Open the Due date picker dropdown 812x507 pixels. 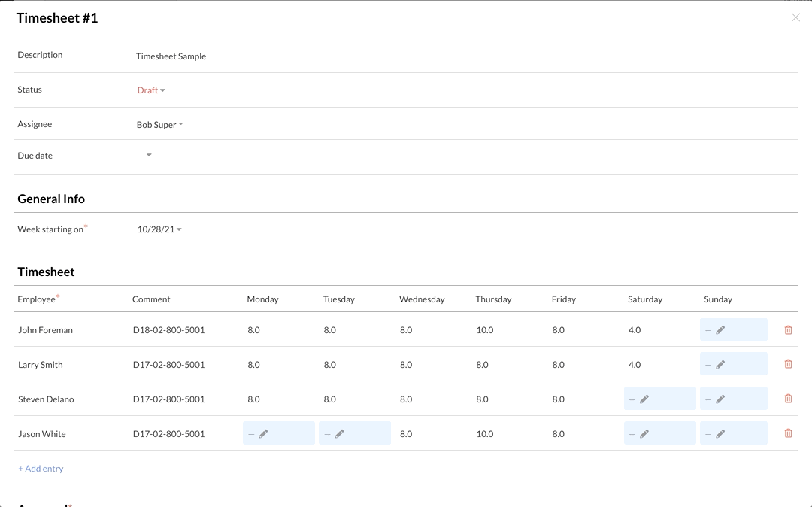coord(145,156)
